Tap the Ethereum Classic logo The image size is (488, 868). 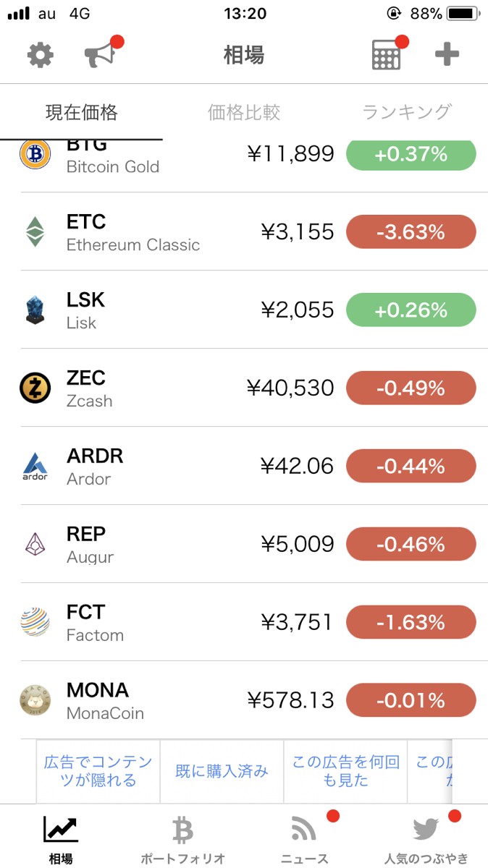point(35,232)
